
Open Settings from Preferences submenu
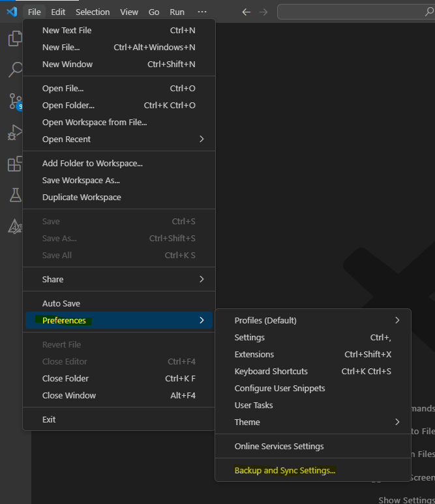click(x=313, y=338)
